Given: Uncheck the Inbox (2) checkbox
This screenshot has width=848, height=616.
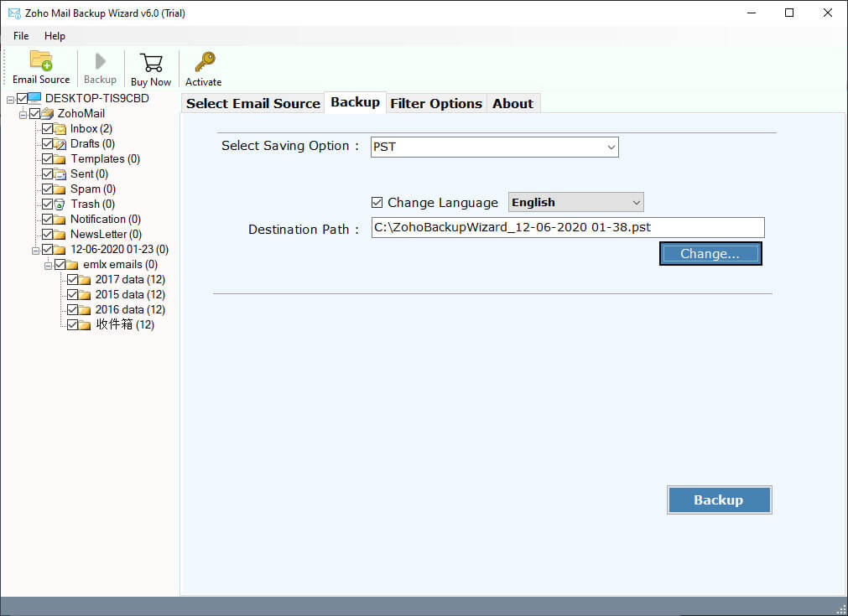Looking at the screenshot, I should [x=47, y=128].
